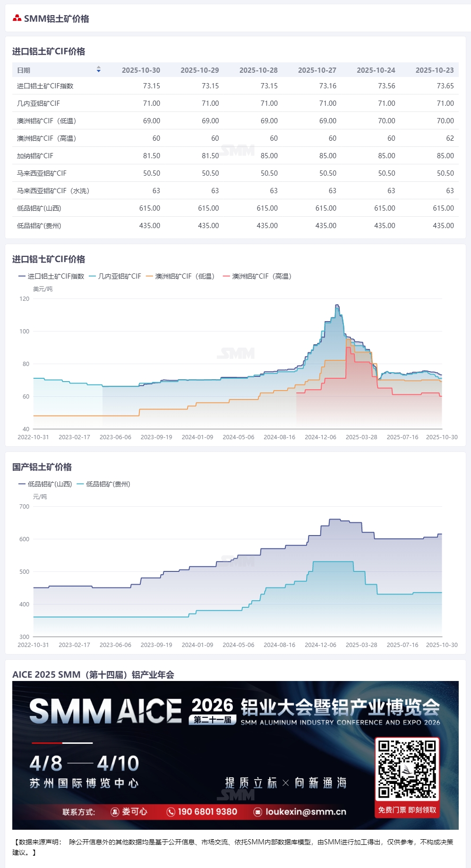Open the SMM AICE 2026 banner
Screen dimensions: 471x868
[x=235, y=755]
